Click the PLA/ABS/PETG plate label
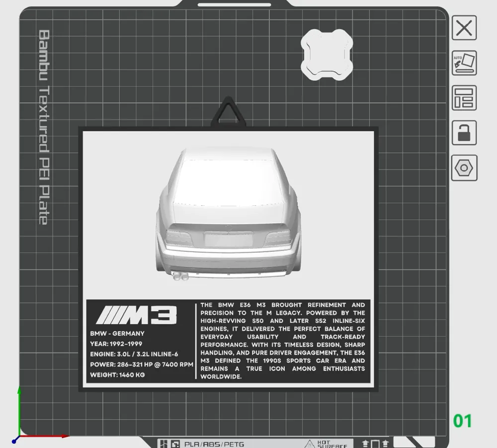 (214, 444)
